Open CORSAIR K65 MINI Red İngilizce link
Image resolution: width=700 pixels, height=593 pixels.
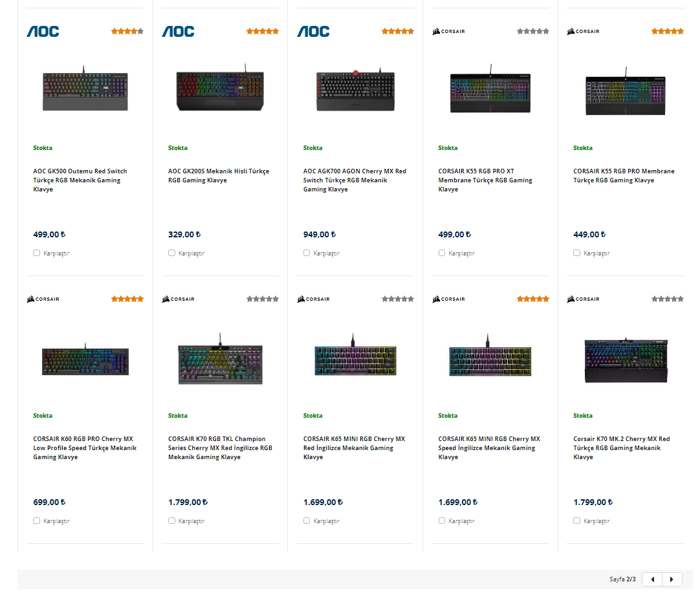(355, 448)
